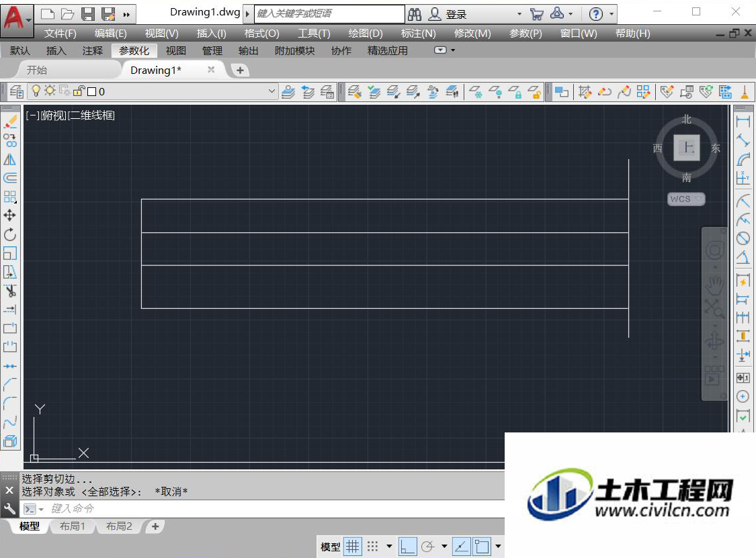Select the Arc Length dimension tool
Screen dimensions: 756x558
tap(743, 160)
